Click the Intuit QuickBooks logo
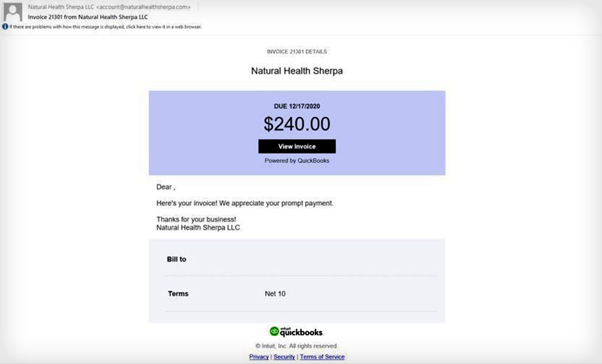 (x=296, y=331)
